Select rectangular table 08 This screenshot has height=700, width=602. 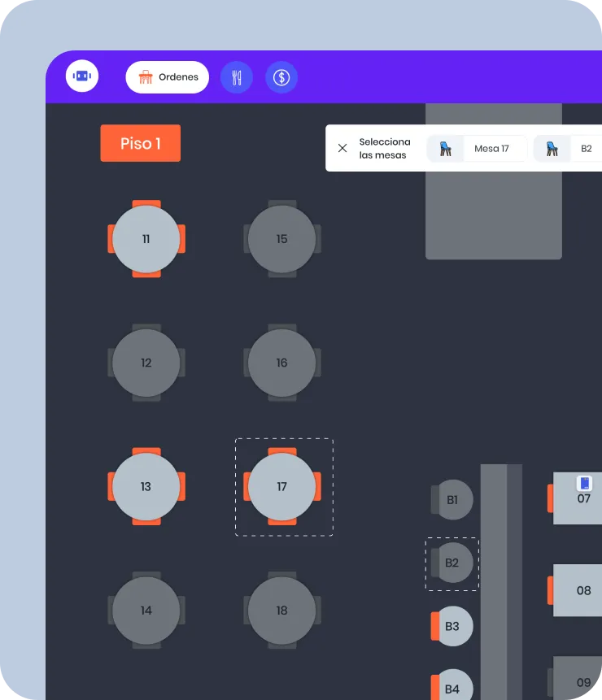[575, 590]
